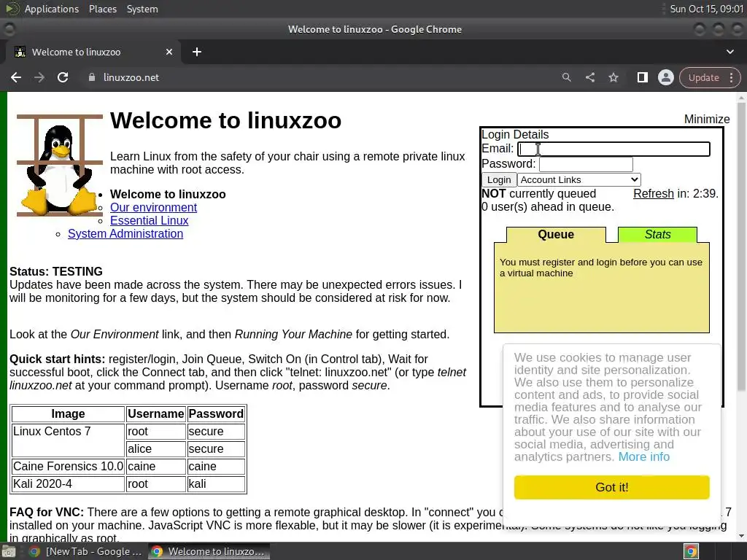
Task: Click the Kali 2020-4 table cell
Action: [68, 484]
